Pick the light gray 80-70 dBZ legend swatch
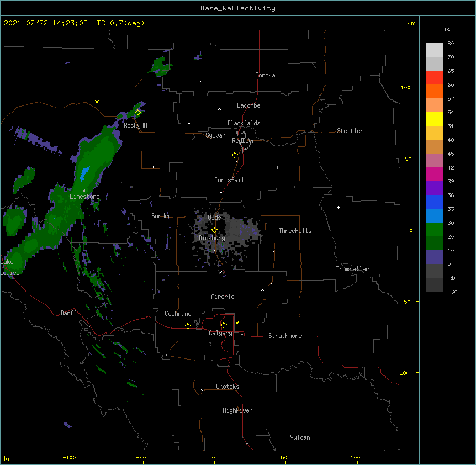This screenshot has height=465, width=476. point(434,50)
